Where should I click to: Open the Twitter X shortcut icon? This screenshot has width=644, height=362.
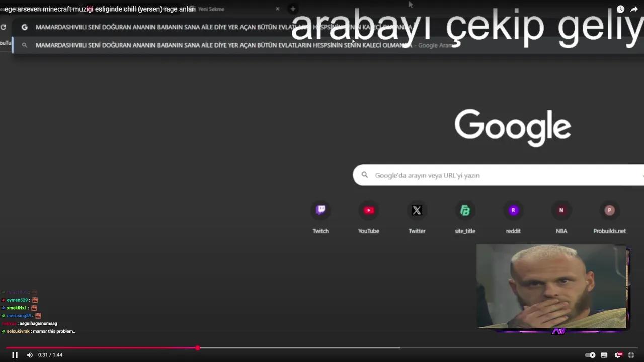coord(417,210)
